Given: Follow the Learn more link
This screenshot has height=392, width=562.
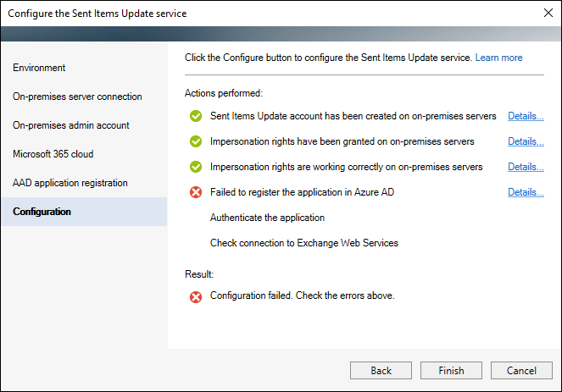Looking at the screenshot, I should tap(498, 58).
